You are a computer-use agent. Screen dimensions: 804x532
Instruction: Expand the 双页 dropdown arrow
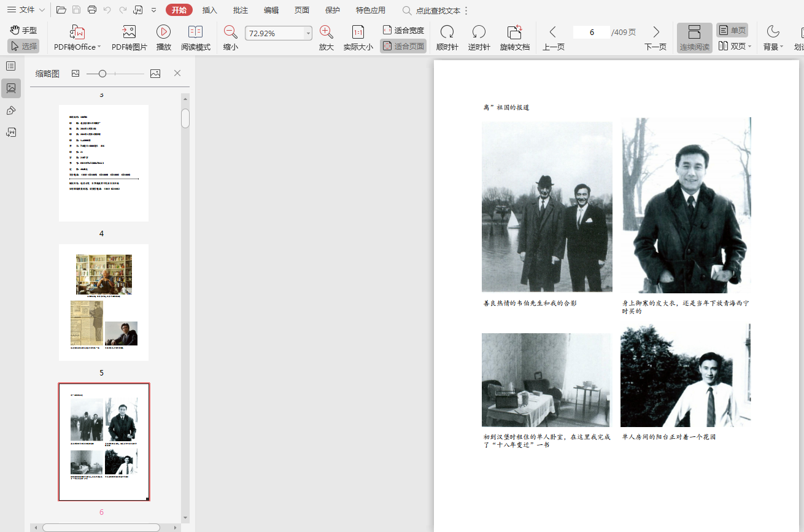pos(749,47)
